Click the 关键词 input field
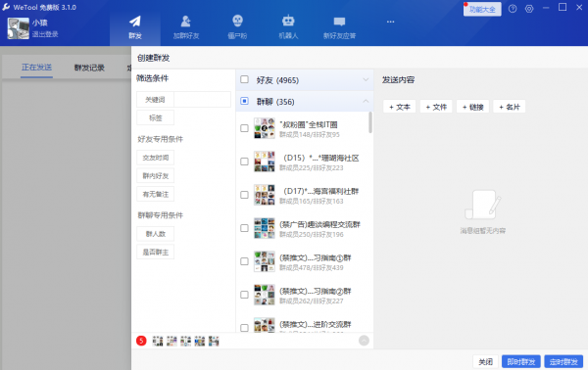This screenshot has height=370, width=588. coord(203,100)
